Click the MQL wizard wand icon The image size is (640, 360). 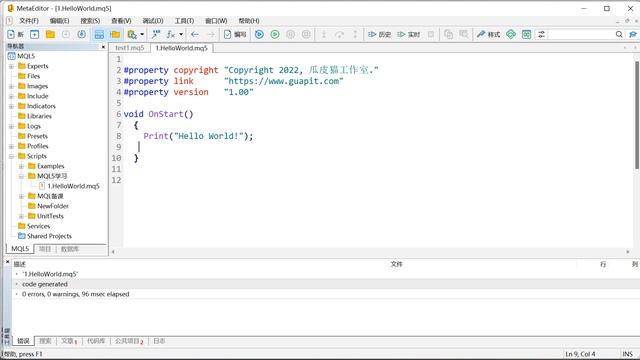click(x=156, y=35)
